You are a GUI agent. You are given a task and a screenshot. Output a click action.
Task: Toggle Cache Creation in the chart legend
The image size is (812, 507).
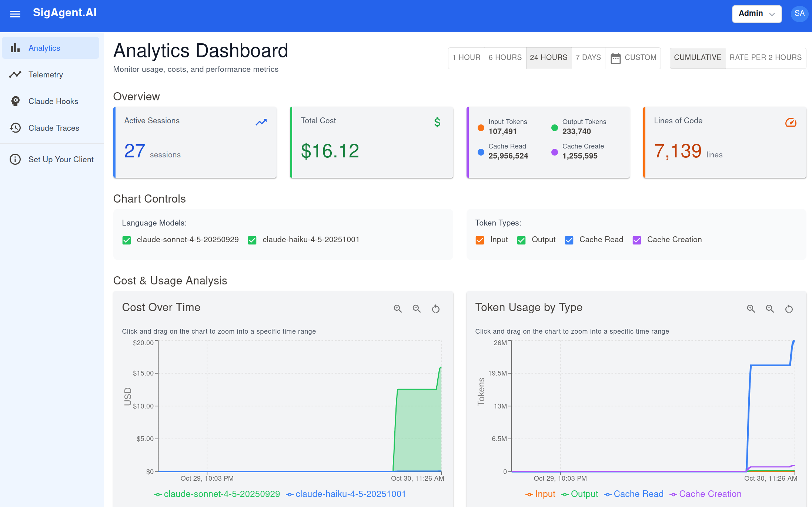(710, 494)
